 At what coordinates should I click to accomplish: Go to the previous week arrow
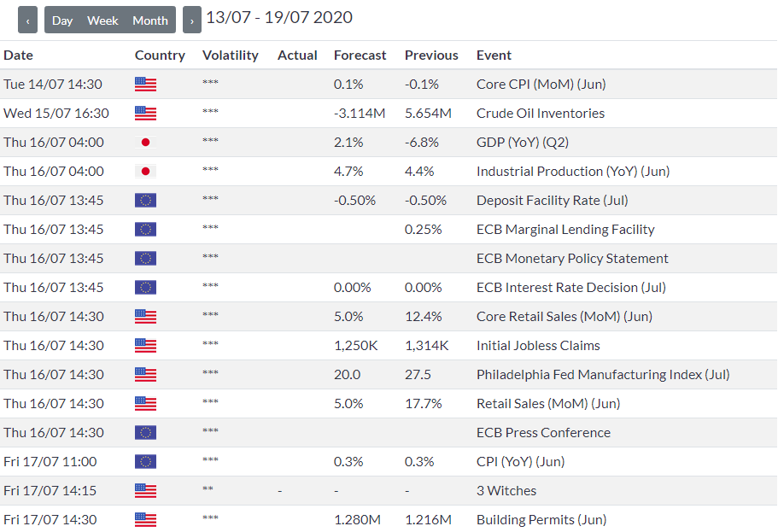28,20
